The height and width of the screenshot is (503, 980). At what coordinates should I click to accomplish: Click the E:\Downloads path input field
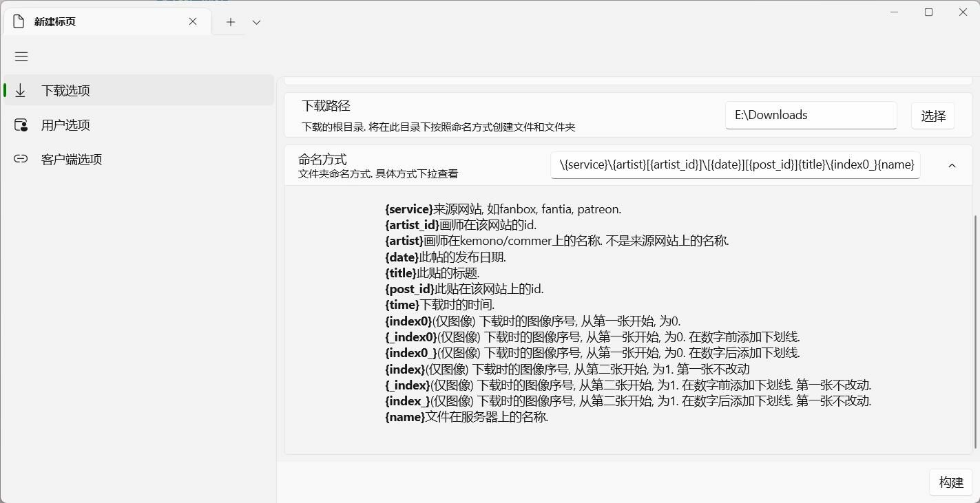pyautogui.click(x=811, y=115)
